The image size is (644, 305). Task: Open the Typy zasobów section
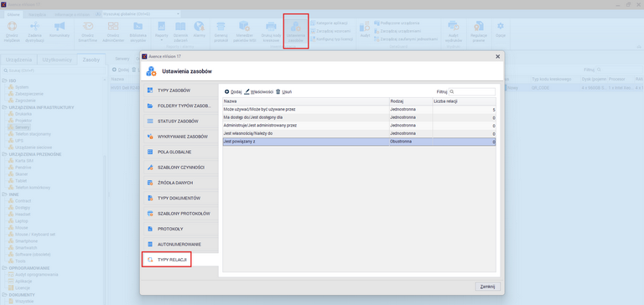(180, 90)
